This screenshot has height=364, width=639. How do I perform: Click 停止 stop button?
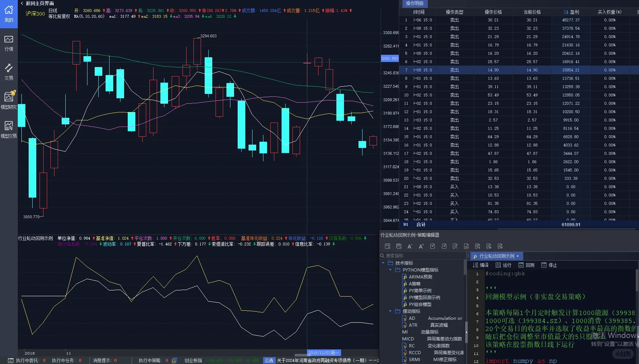tap(549, 265)
